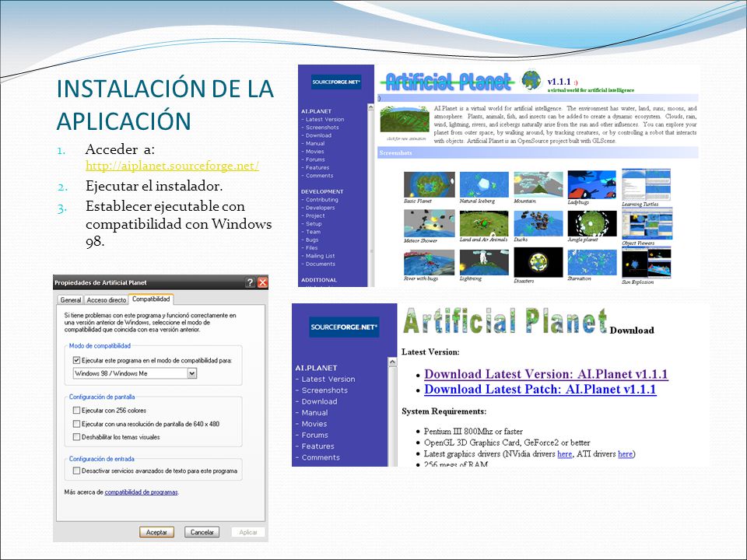Open Files under Development
Viewport: 747px width, 560px height.
pos(311,248)
